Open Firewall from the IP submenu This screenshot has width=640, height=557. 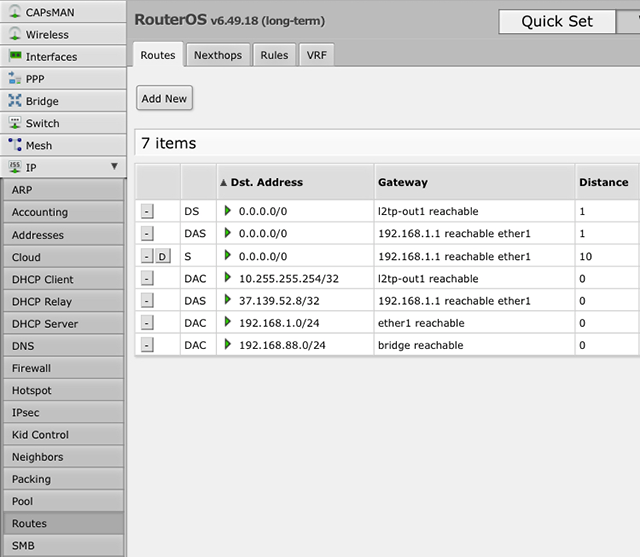pyautogui.click(x=31, y=368)
